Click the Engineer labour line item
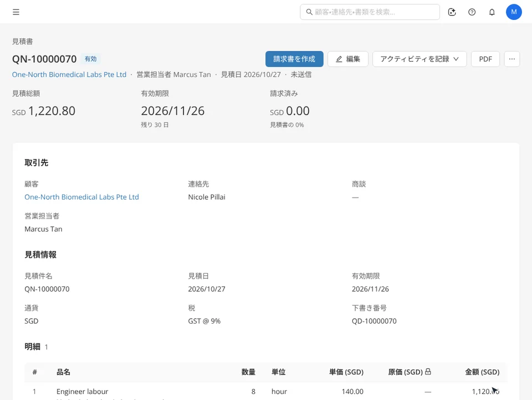 pos(83,392)
